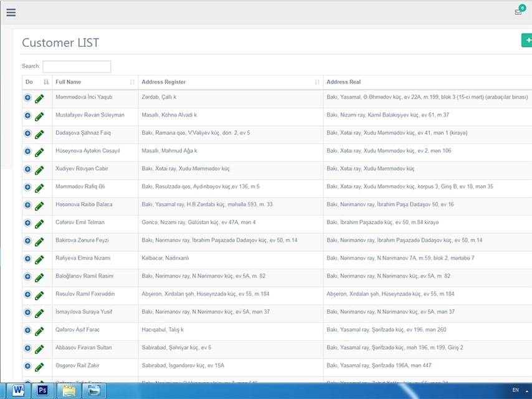Focus the Search input field
The image size is (532, 399).
pos(77,67)
